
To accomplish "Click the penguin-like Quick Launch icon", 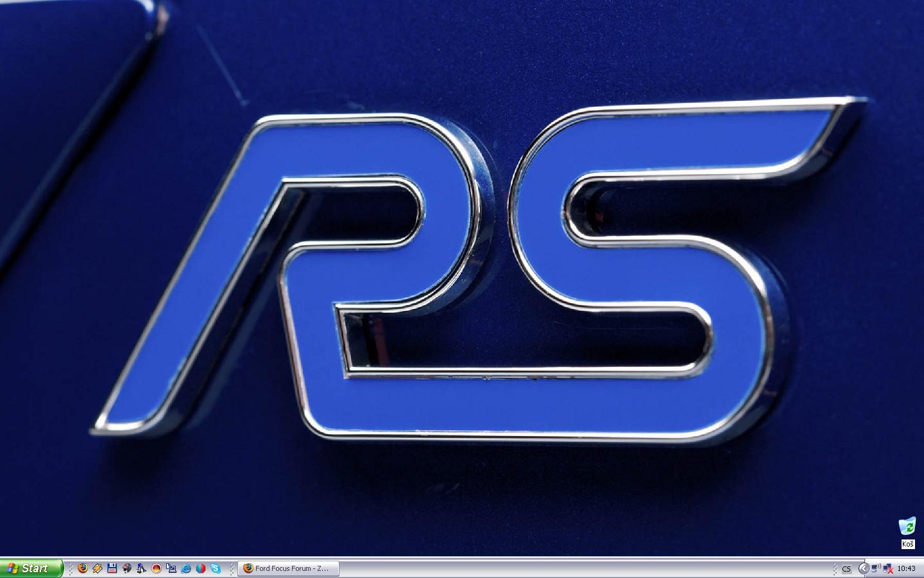I will point(141,568).
